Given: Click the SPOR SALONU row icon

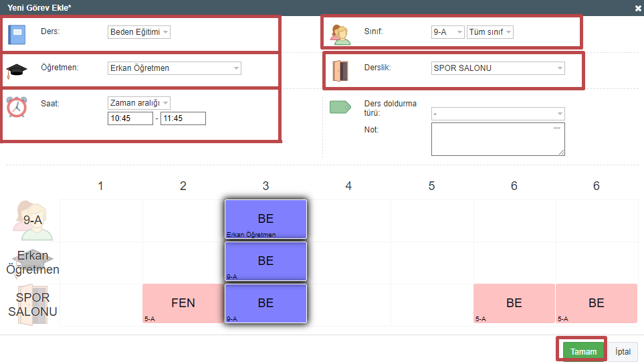Looking at the screenshot, I should pos(33,305).
